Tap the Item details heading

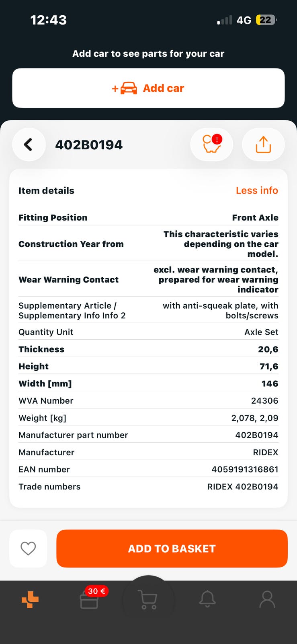[46, 191]
